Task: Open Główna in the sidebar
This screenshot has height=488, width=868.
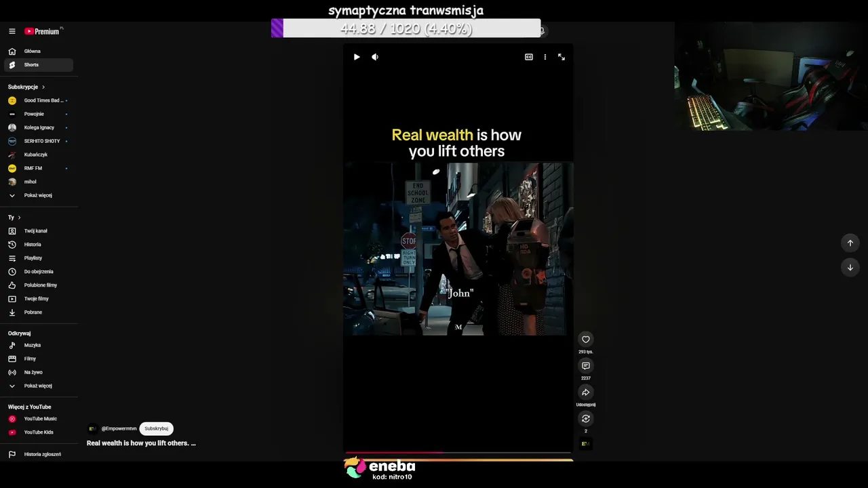Action: [39, 52]
